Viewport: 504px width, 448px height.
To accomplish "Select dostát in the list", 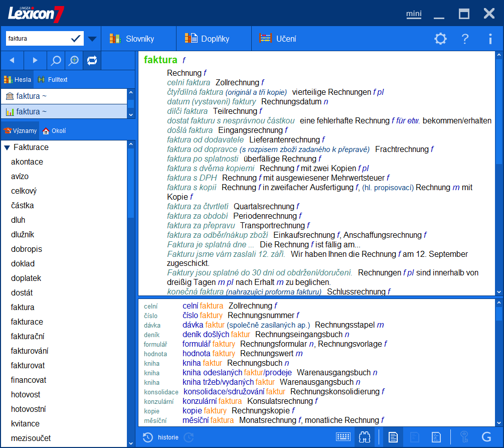I will click(22, 292).
